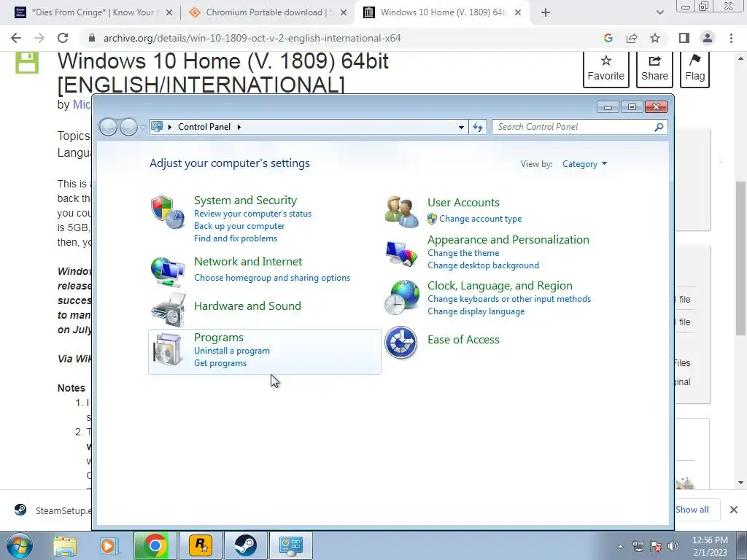Click the Control Panel search magnifier icon
747x560 pixels.
click(659, 127)
